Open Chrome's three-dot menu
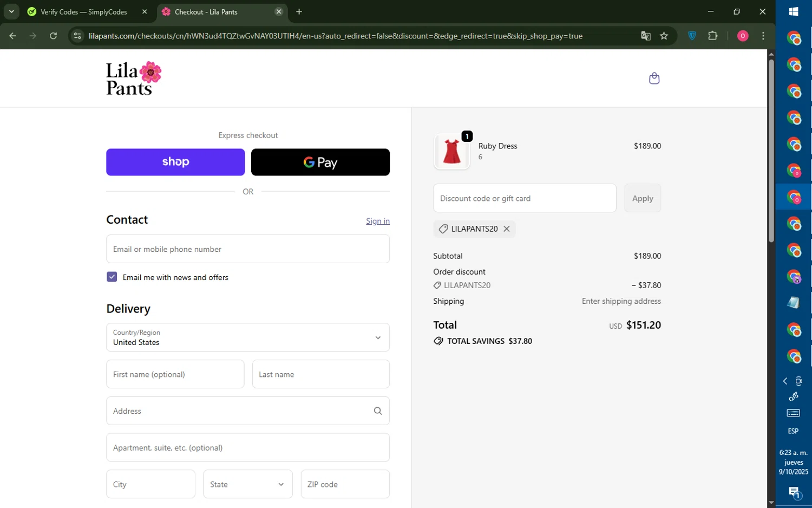This screenshot has height=508, width=812. (763, 36)
